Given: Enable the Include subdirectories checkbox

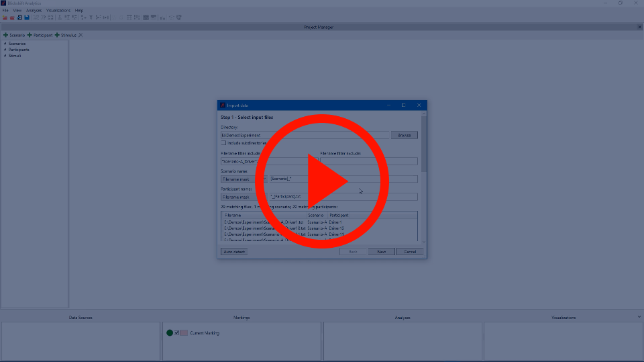Looking at the screenshot, I should pos(223,143).
